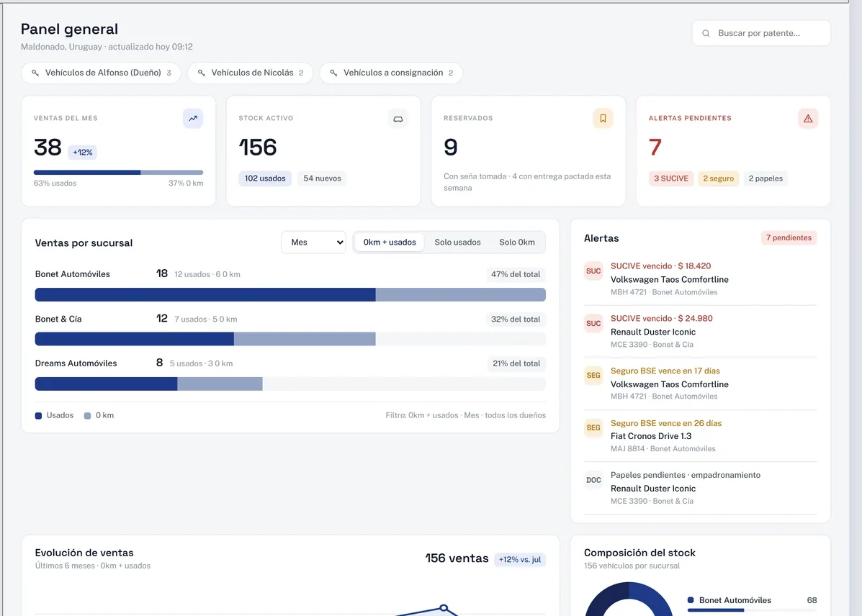Viewport: 862px width, 616px height.
Task: Click the 0 km legend color swatch
Action: (x=87, y=416)
